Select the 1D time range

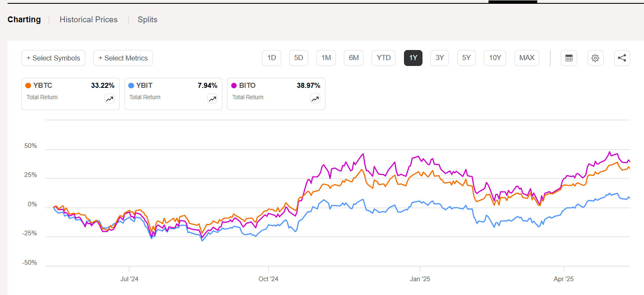pyautogui.click(x=272, y=58)
